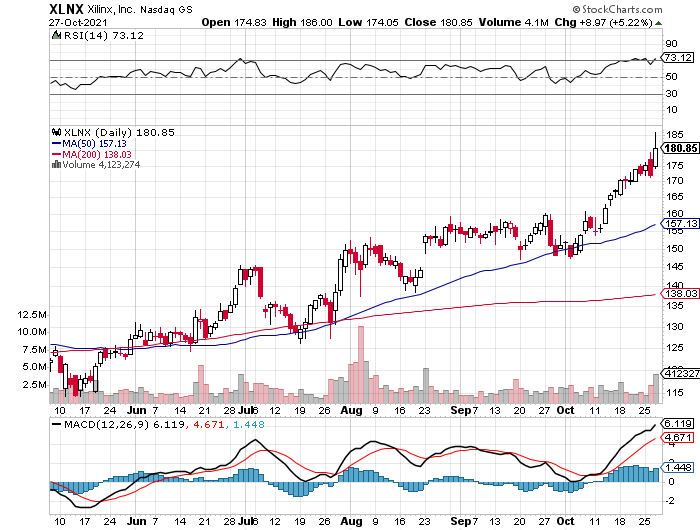Click the Oct label on MACD axis
This screenshot has height=530, width=700.
[565, 521]
